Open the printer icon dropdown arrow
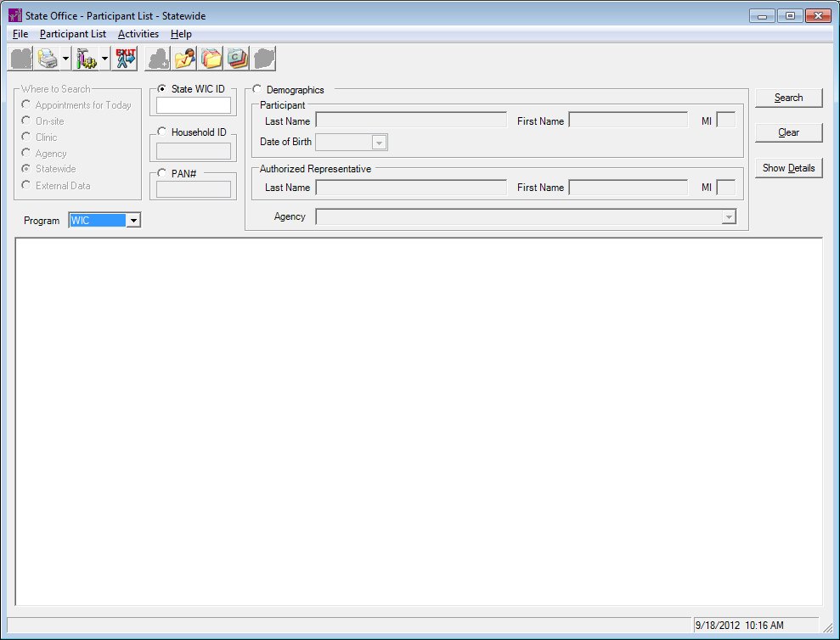Image resolution: width=840 pixels, height=640 pixels. click(65, 59)
